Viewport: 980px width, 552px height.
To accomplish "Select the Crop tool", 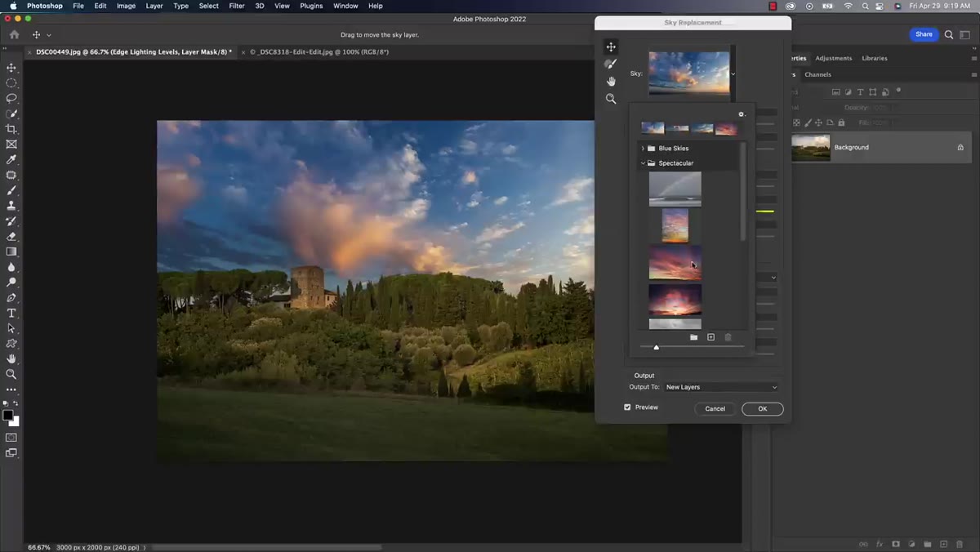I will (x=11, y=129).
